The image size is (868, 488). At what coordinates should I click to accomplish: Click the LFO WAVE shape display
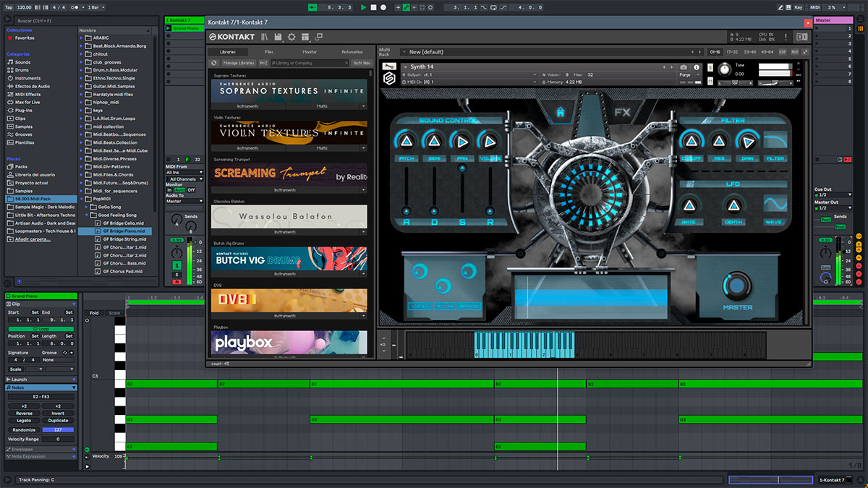tap(775, 205)
